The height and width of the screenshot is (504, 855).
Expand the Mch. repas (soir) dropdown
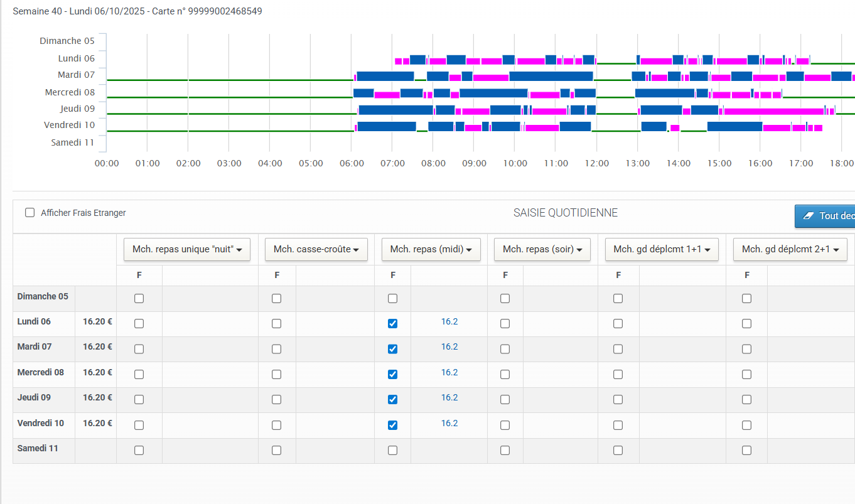tap(543, 249)
